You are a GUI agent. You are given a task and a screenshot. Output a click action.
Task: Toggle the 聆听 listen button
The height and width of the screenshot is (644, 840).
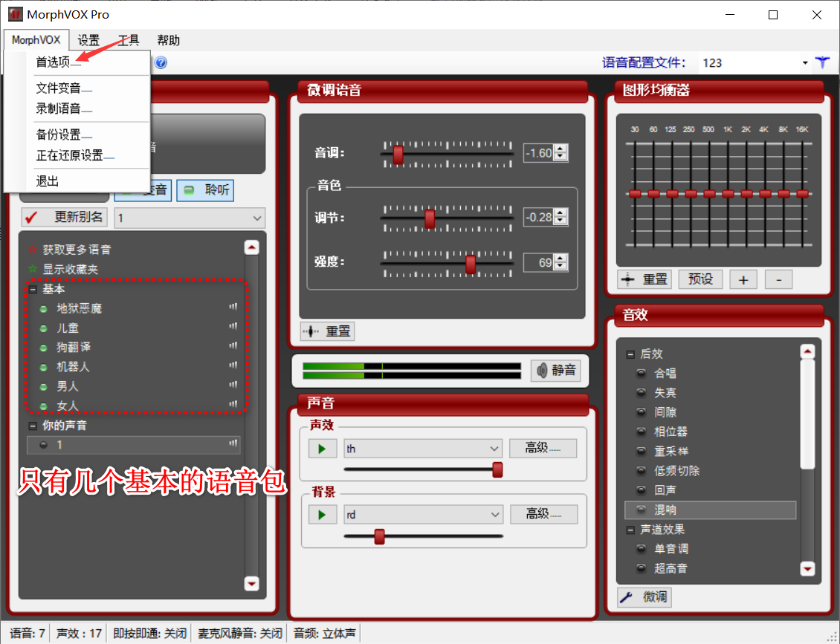coord(205,190)
